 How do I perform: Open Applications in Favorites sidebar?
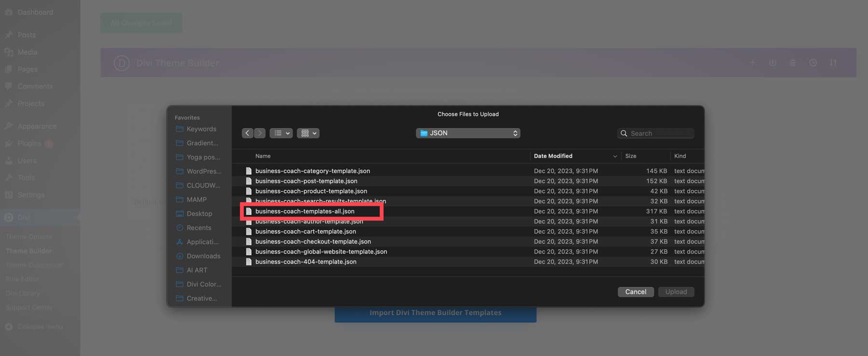click(202, 242)
